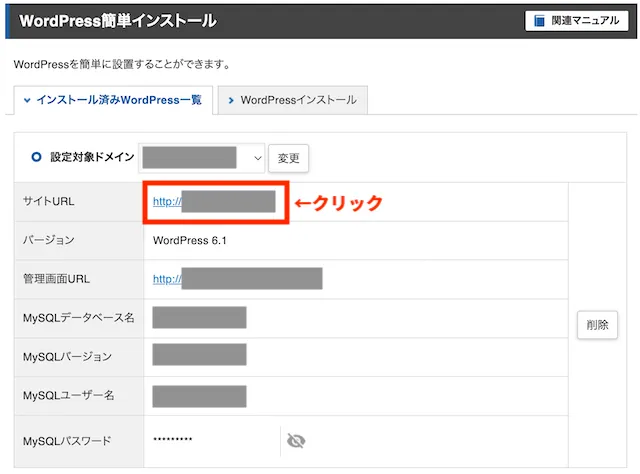Viewport: 640px width, 474px height.
Task: Open the サイトURL http link
Action: pos(167,201)
